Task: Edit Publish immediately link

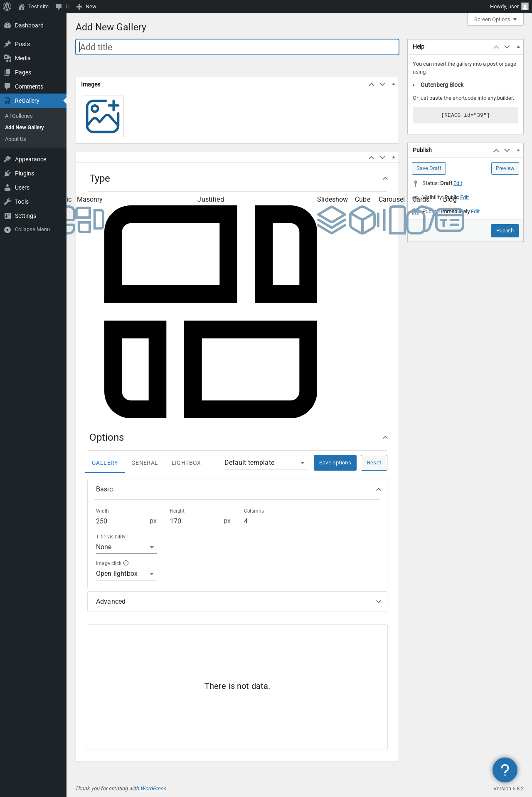Action: [x=475, y=212]
